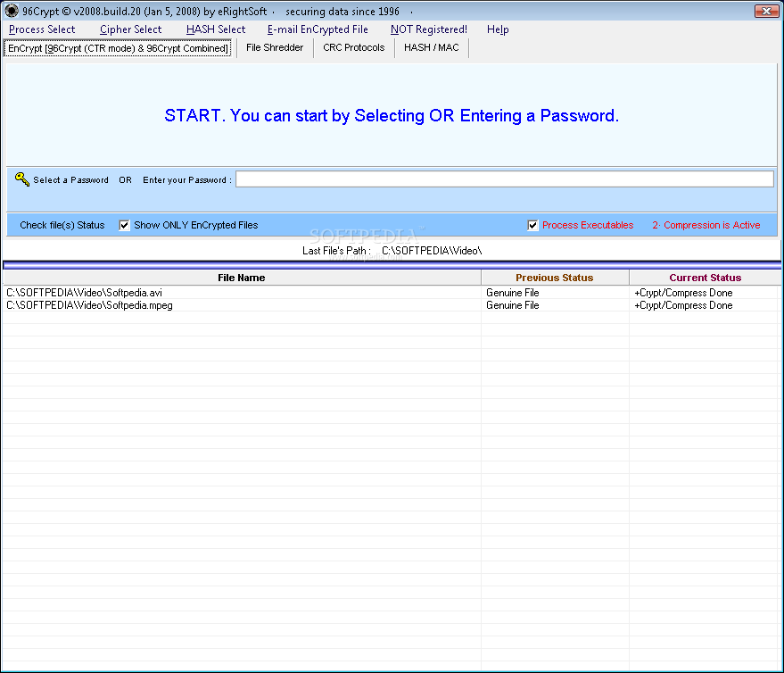This screenshot has height=673, width=784.
Task: Focus the Enter your Password field
Action: point(505,179)
